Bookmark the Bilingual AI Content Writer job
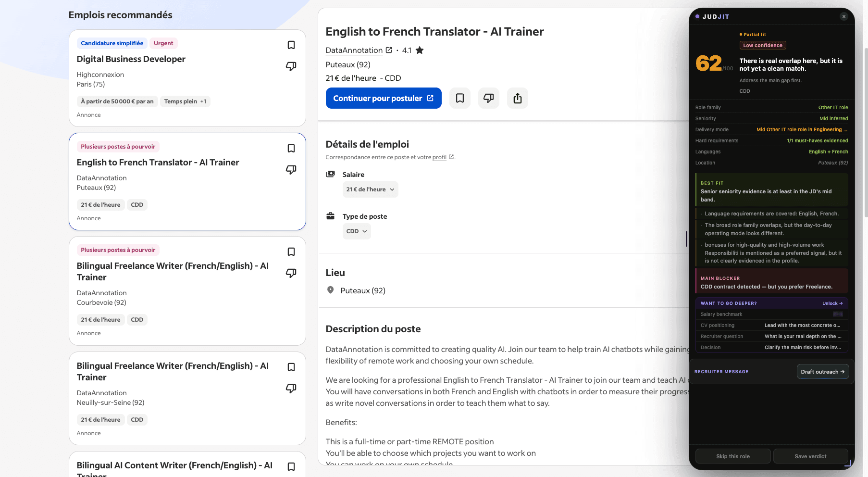Viewport: 868px width, 477px height. pyautogui.click(x=291, y=466)
